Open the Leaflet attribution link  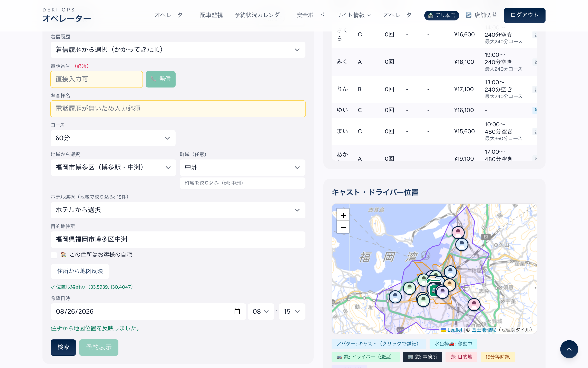pos(455,330)
